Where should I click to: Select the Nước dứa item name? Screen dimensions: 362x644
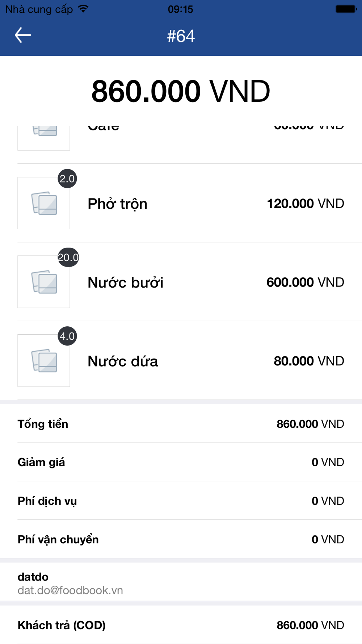tap(123, 361)
